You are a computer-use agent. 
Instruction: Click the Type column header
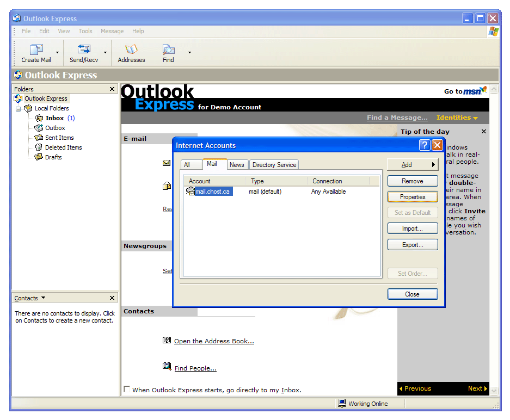click(276, 181)
